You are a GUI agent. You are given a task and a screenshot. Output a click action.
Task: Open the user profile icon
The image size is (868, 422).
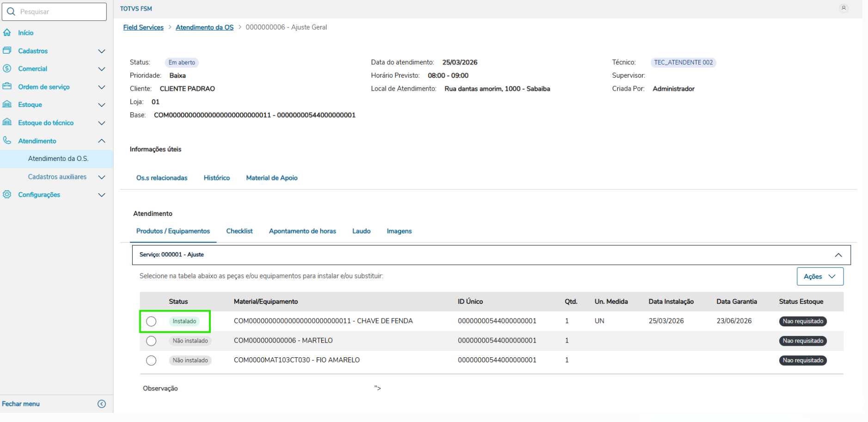[x=844, y=8]
